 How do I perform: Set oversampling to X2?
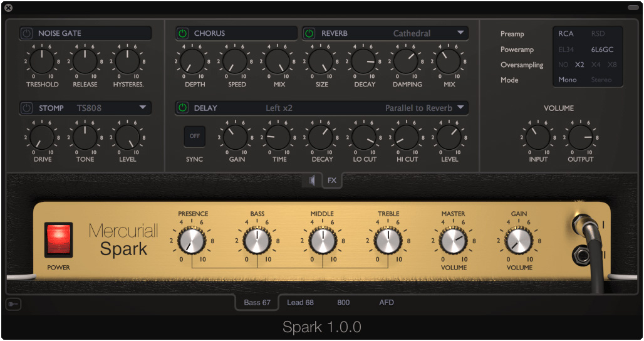[579, 65]
